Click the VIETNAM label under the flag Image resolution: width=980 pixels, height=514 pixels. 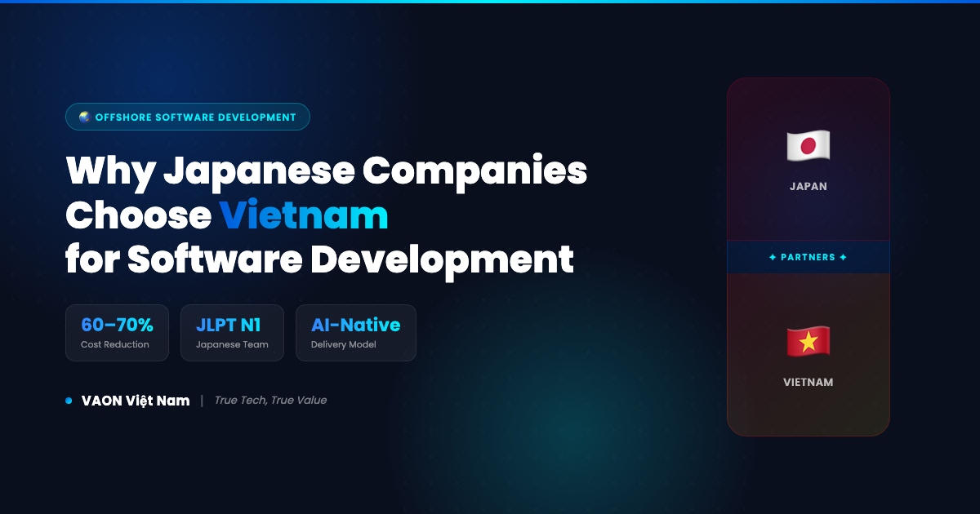[808, 382]
